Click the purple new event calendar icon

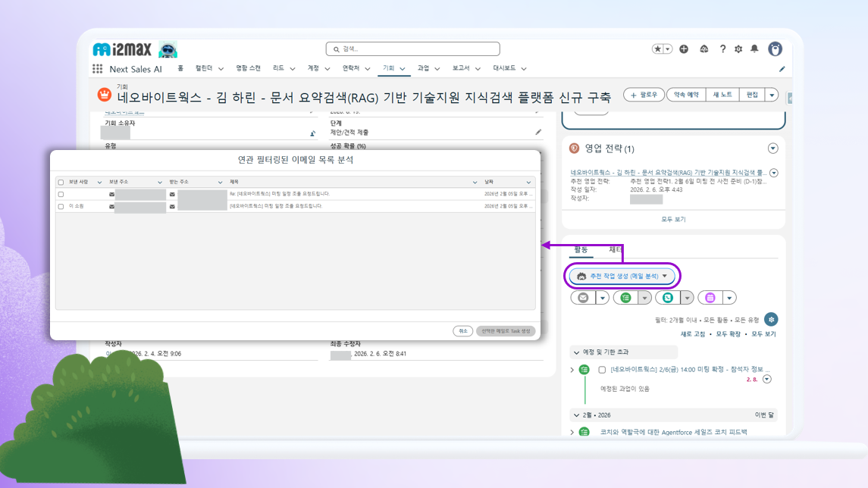[x=710, y=298]
